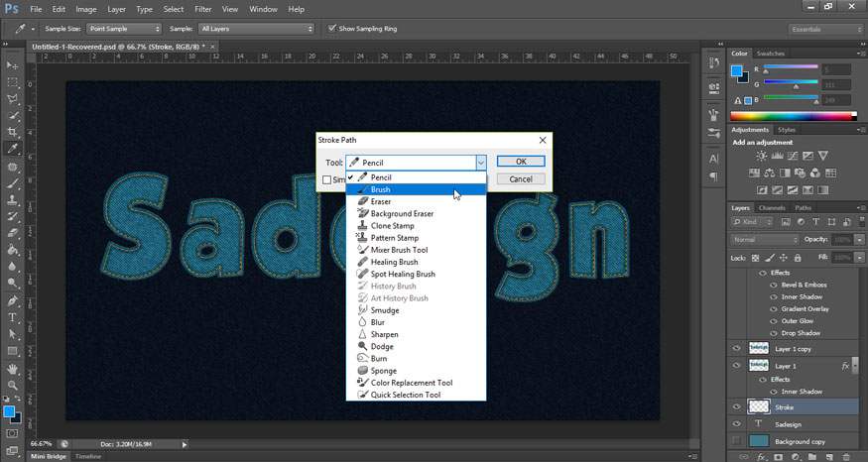868x462 pixels.
Task: Click filter for type layers icon
Action: (816, 222)
